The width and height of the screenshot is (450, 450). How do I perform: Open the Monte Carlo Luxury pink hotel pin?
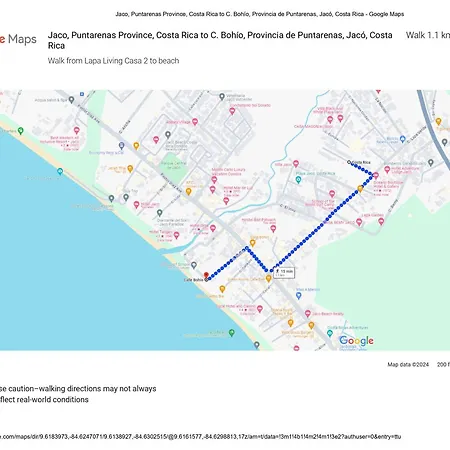coord(214,180)
